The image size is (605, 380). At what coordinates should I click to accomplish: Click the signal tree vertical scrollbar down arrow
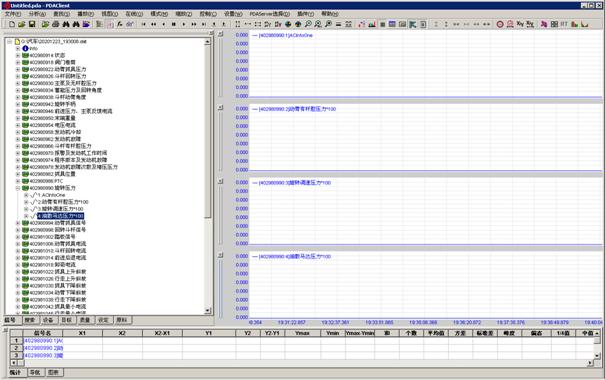tap(208, 311)
